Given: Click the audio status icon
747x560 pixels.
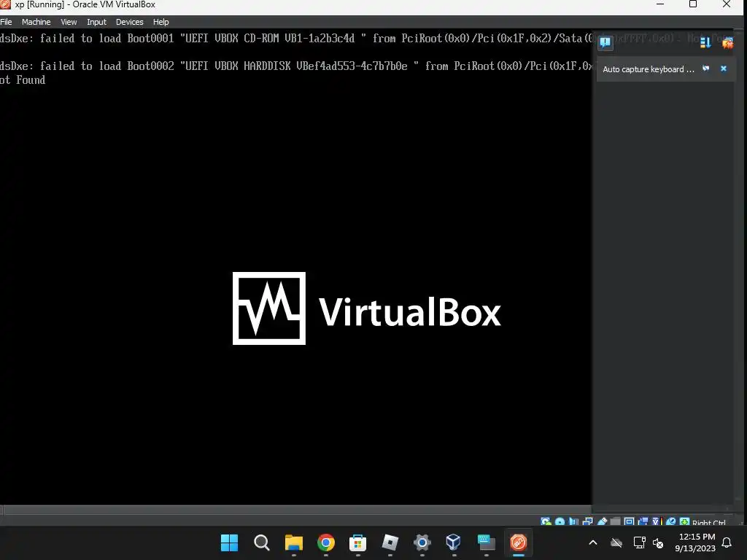Looking at the screenshot, I should coord(573,521).
